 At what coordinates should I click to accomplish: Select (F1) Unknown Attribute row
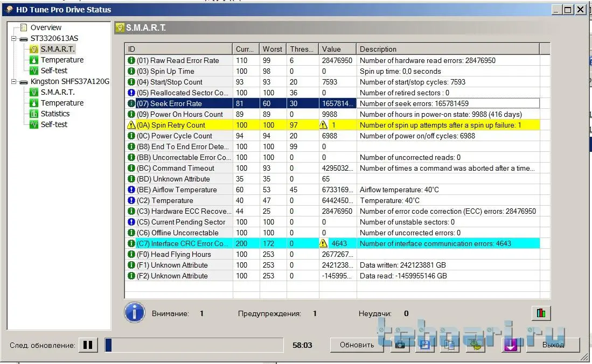pos(332,265)
